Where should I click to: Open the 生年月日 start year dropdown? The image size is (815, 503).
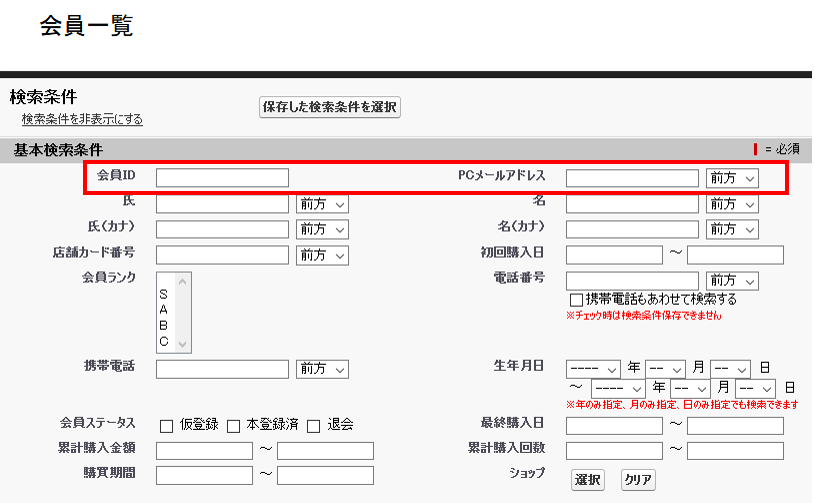coord(594,368)
